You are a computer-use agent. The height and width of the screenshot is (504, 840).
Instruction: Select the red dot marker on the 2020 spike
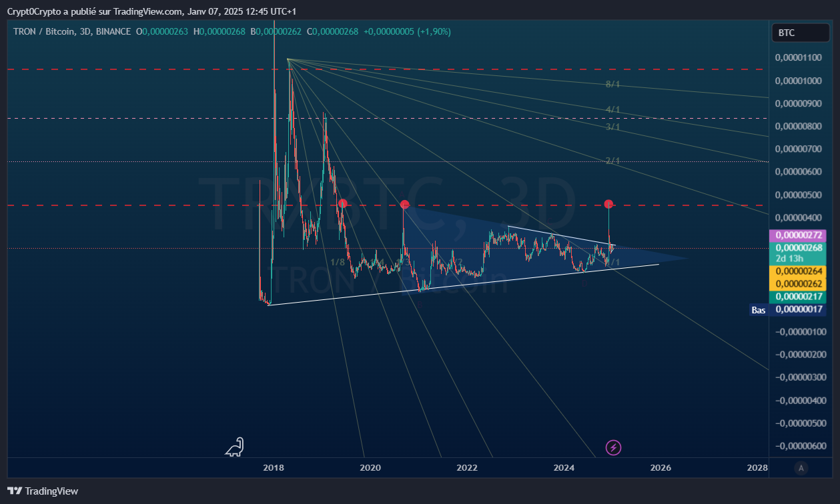404,204
